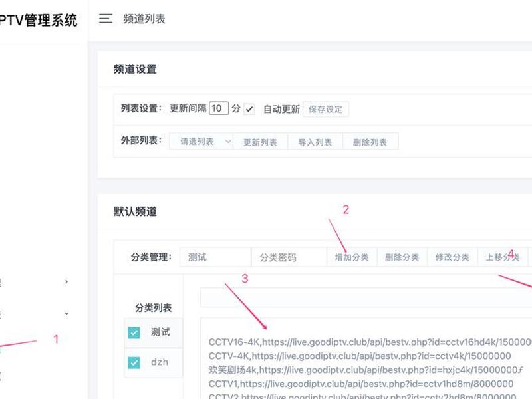The width and height of the screenshot is (532, 399).
Task: Toggle the 自动更新 checkbox
Action: pyautogui.click(x=249, y=109)
